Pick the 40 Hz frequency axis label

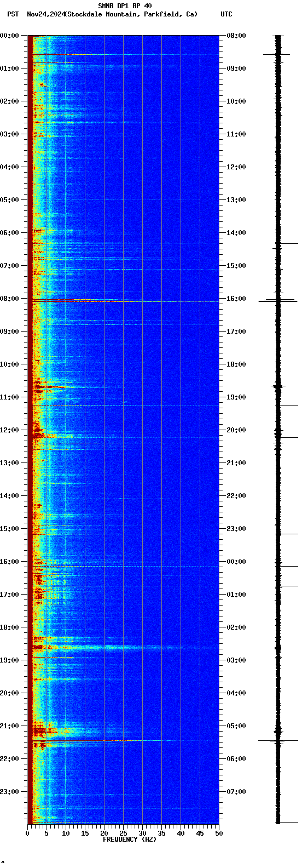click(181, 833)
